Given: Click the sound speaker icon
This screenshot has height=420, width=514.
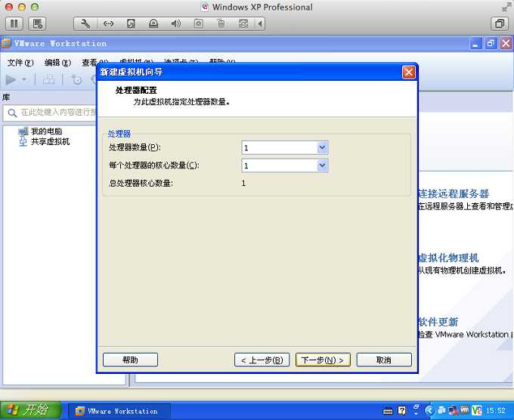Looking at the screenshot, I should click(x=175, y=23).
